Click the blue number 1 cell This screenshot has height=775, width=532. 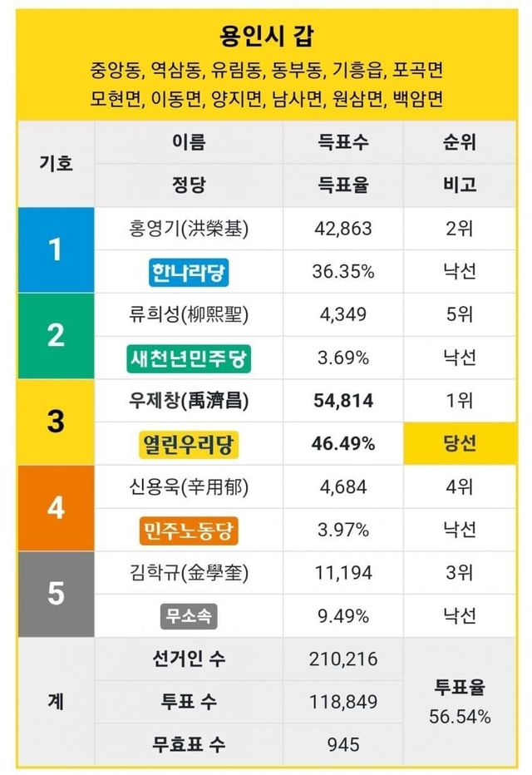[x=56, y=250]
